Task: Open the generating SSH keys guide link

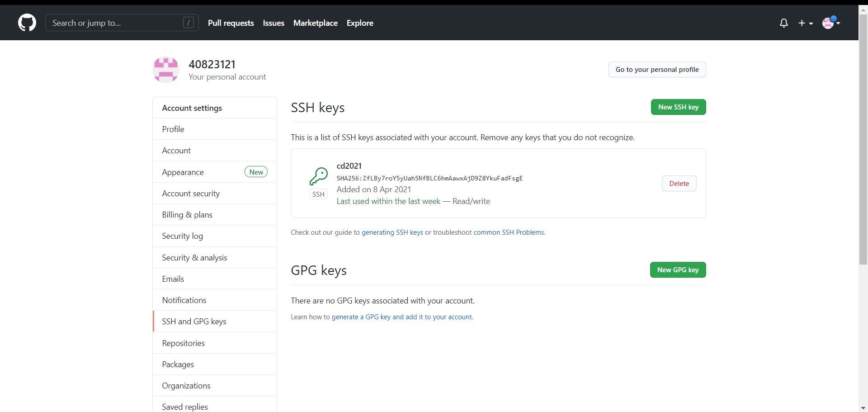Action: point(392,232)
